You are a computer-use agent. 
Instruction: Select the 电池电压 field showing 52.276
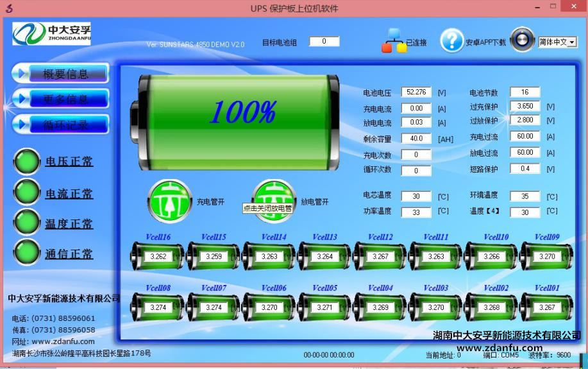point(416,92)
